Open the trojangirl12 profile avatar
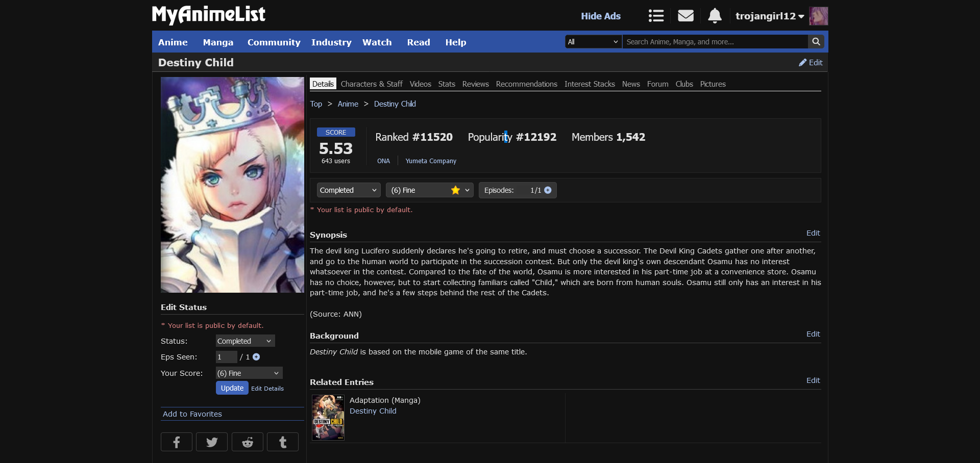The width and height of the screenshot is (980, 463). [x=819, y=16]
